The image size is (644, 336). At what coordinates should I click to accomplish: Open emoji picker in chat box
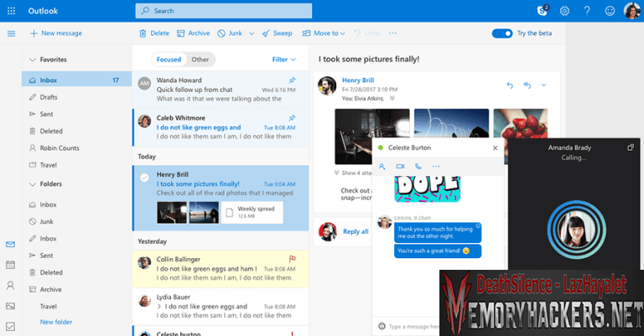tap(382, 326)
